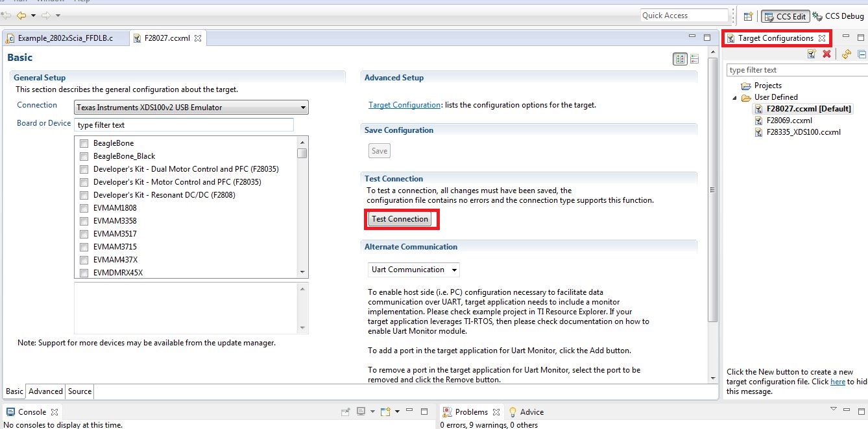This screenshot has width=868, height=429.
Task: Refresh the target configurations list
Action: 846,54
